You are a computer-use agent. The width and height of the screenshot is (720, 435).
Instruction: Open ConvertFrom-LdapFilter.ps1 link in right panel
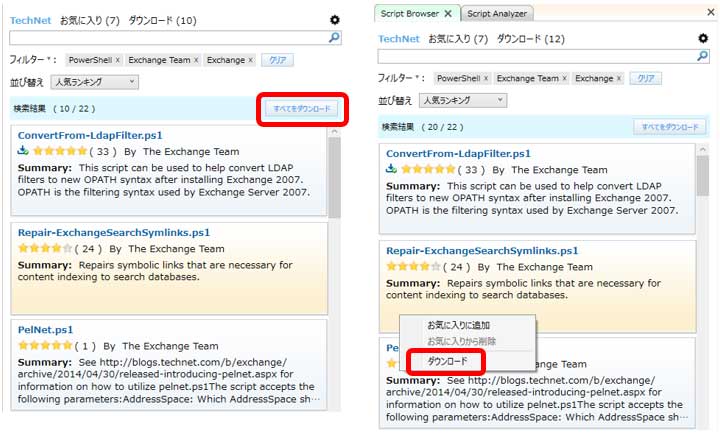coord(458,153)
